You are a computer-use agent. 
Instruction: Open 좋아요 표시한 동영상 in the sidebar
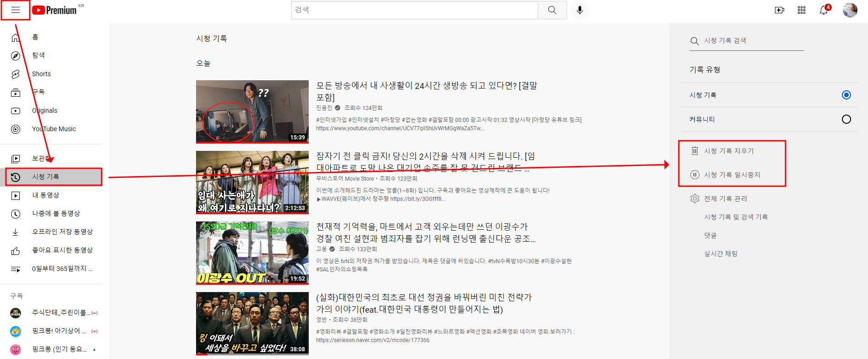[x=62, y=250]
